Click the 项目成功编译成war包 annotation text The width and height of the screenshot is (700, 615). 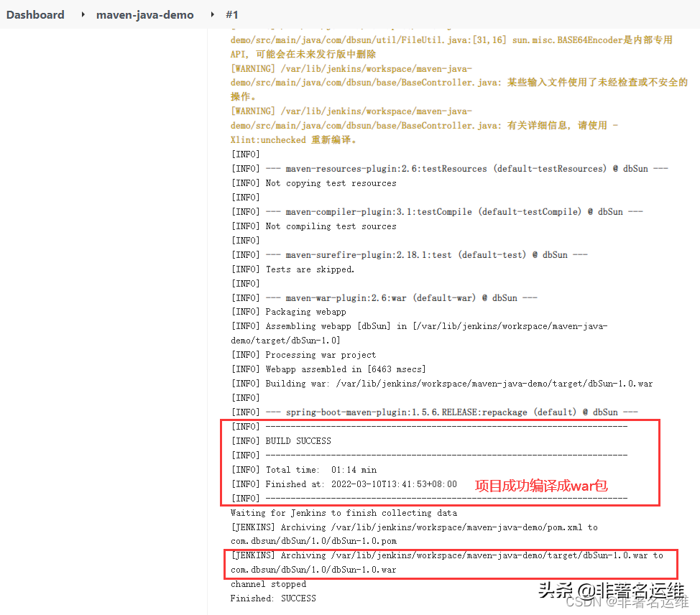541,485
